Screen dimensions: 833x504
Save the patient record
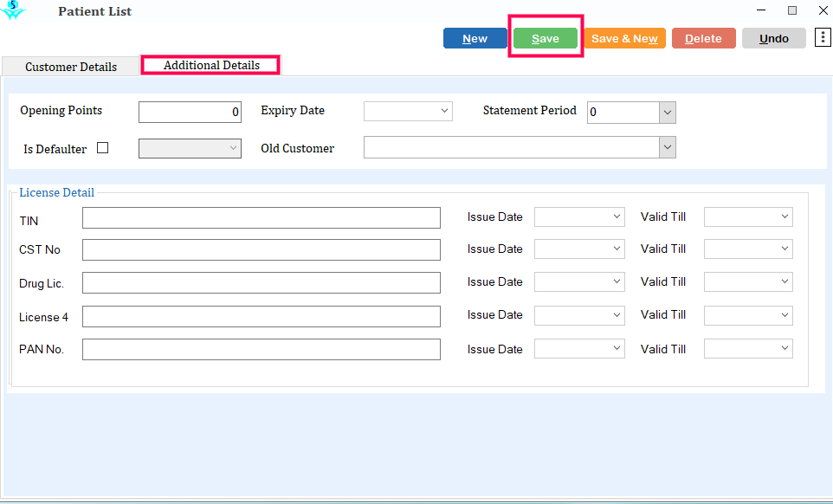pyautogui.click(x=545, y=38)
